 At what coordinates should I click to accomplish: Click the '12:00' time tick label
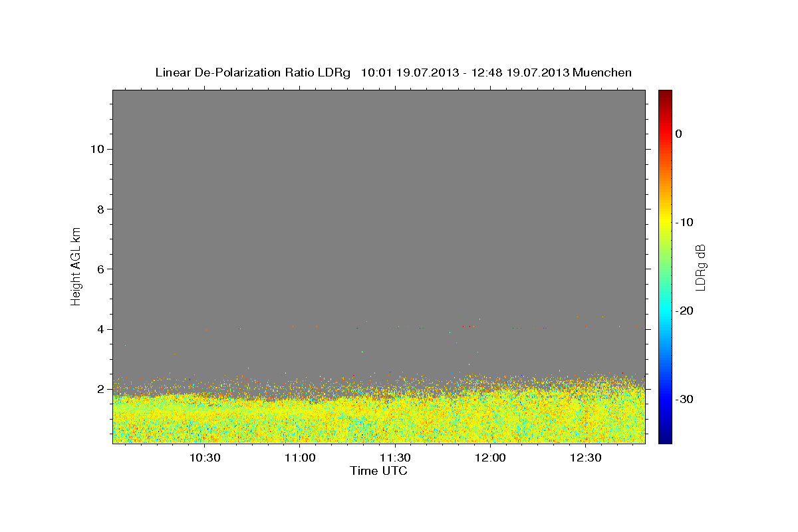[491, 458]
